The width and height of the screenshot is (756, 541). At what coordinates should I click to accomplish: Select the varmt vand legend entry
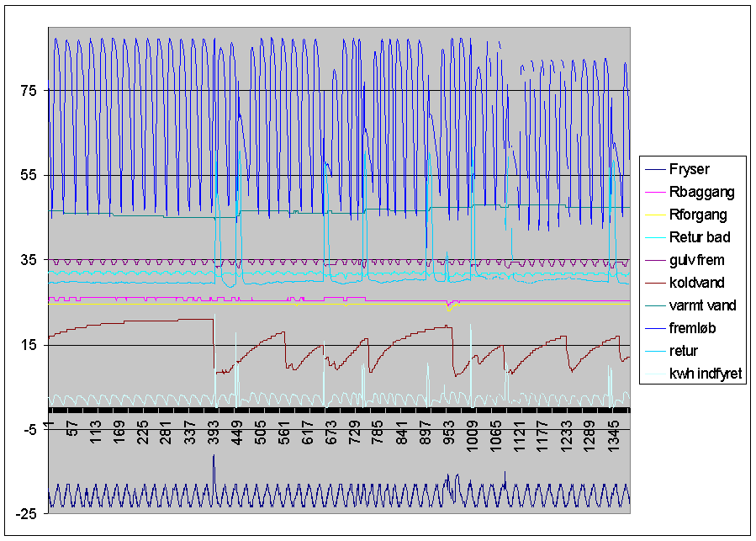click(x=702, y=305)
